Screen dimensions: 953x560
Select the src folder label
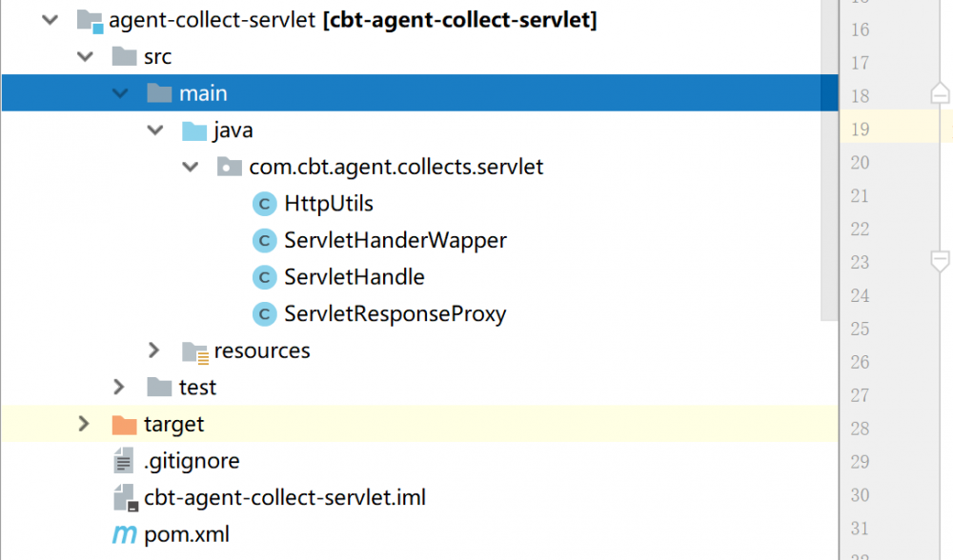click(157, 57)
